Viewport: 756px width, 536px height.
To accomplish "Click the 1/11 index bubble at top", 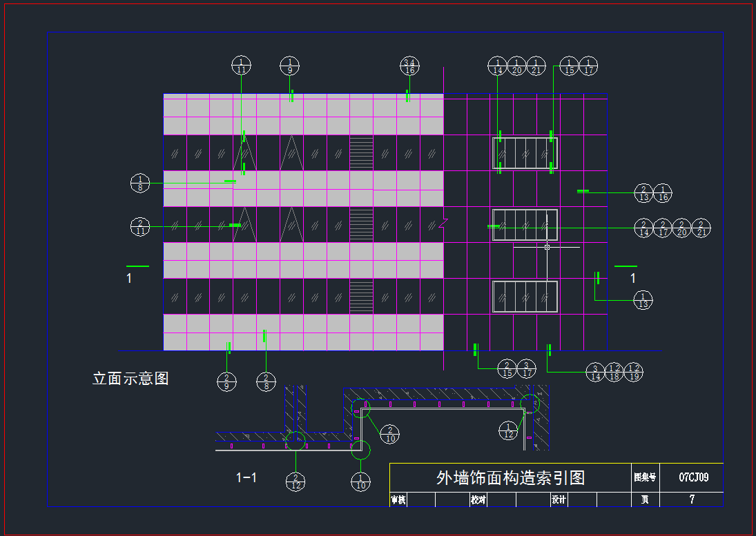I will point(241,66).
